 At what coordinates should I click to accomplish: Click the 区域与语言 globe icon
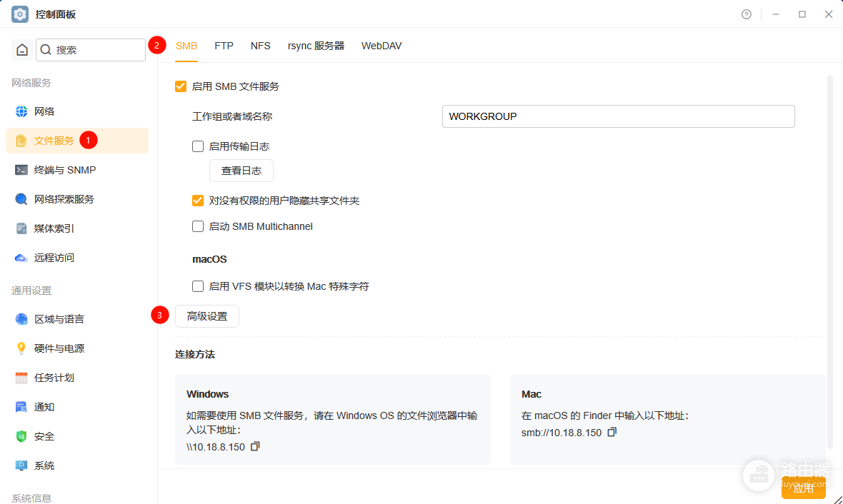(x=21, y=319)
